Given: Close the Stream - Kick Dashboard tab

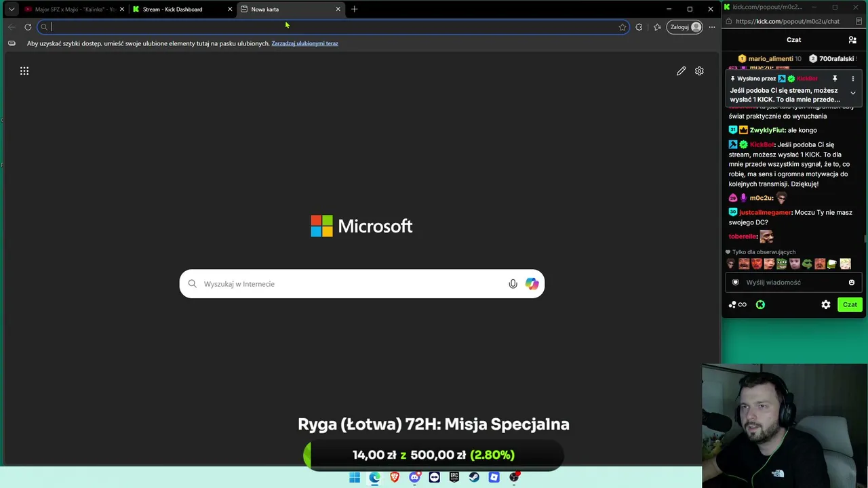Looking at the screenshot, I should point(230,9).
